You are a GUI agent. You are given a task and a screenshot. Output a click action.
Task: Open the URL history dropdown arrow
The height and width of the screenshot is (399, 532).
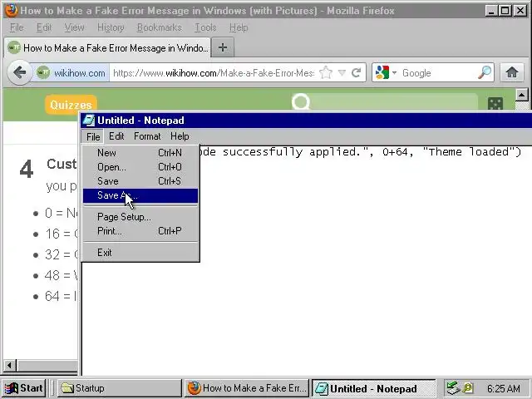342,72
